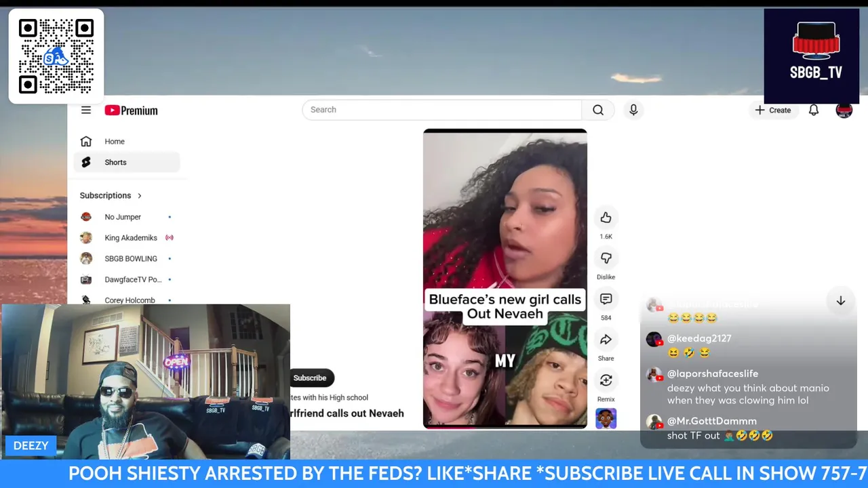Open SBGB BOWLING subscription channel

coord(126,258)
